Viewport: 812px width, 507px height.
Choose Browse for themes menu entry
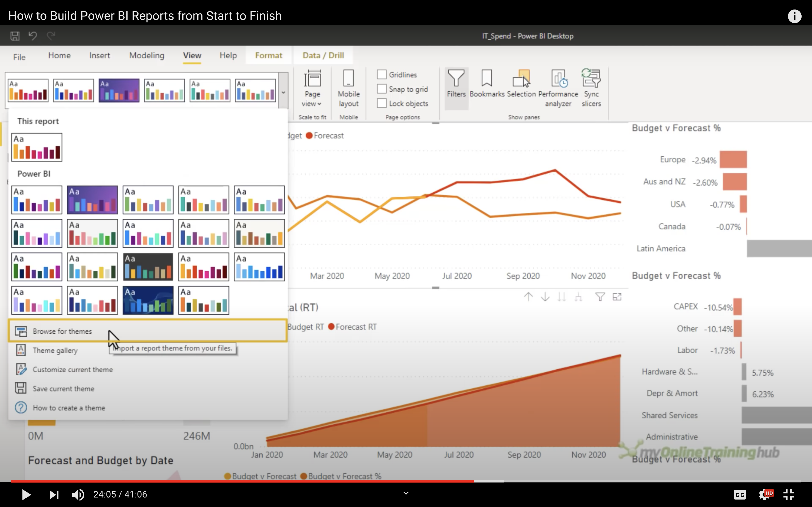pyautogui.click(x=62, y=331)
